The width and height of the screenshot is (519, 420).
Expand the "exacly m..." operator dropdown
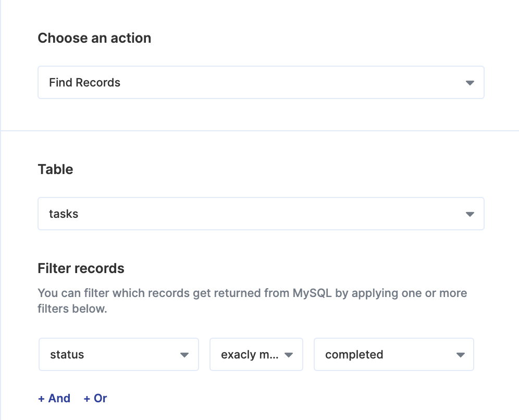[256, 354]
